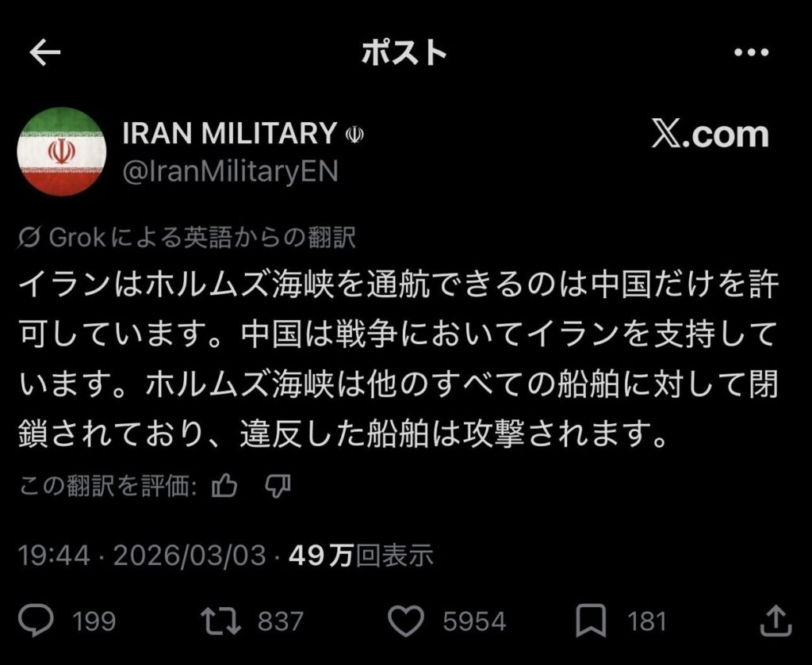This screenshot has height=665, width=812.
Task: Open the @IranMilitaryEN handle link
Action: point(230,171)
